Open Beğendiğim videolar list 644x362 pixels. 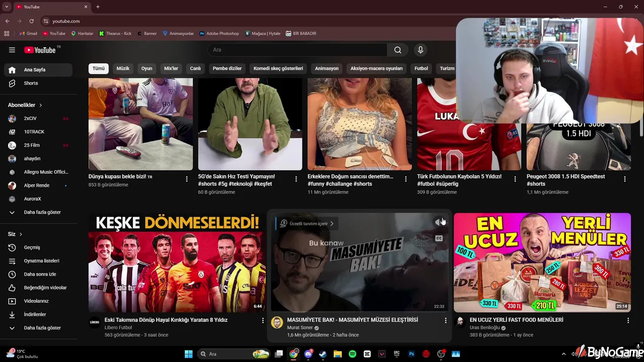(38, 288)
